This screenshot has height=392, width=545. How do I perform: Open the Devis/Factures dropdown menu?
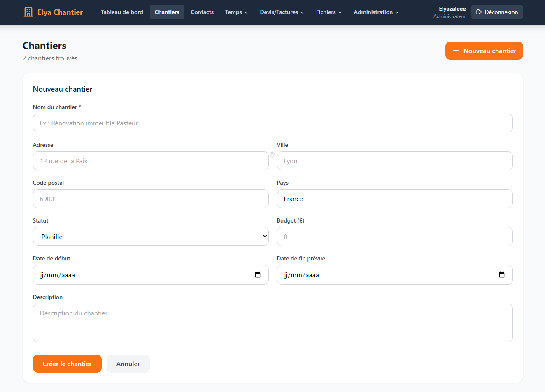click(x=282, y=12)
